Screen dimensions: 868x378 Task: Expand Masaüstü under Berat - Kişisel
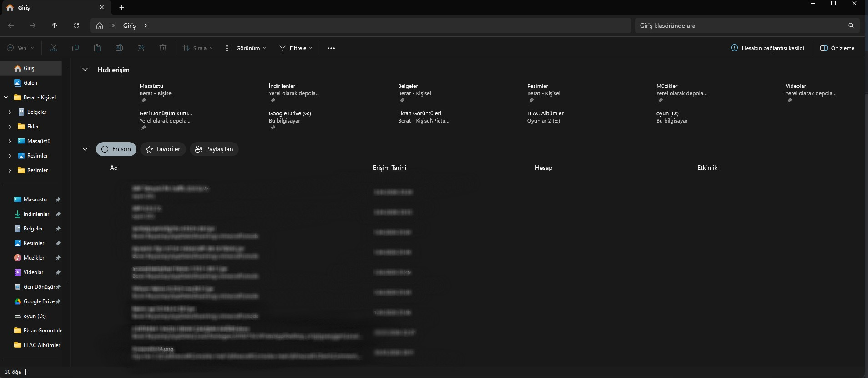[10, 141]
